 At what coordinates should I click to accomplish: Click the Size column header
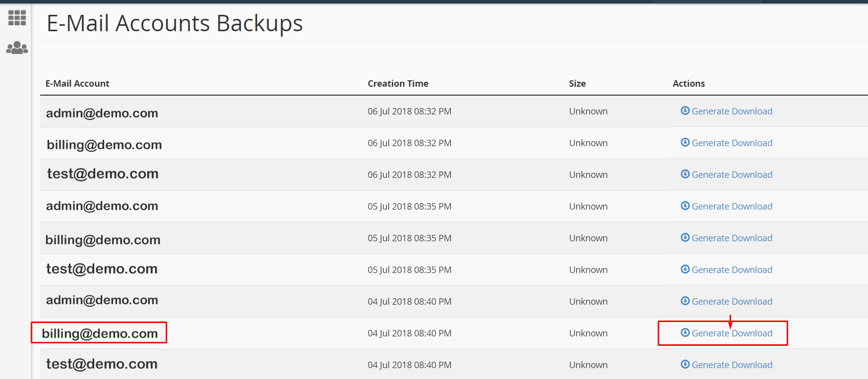(577, 84)
